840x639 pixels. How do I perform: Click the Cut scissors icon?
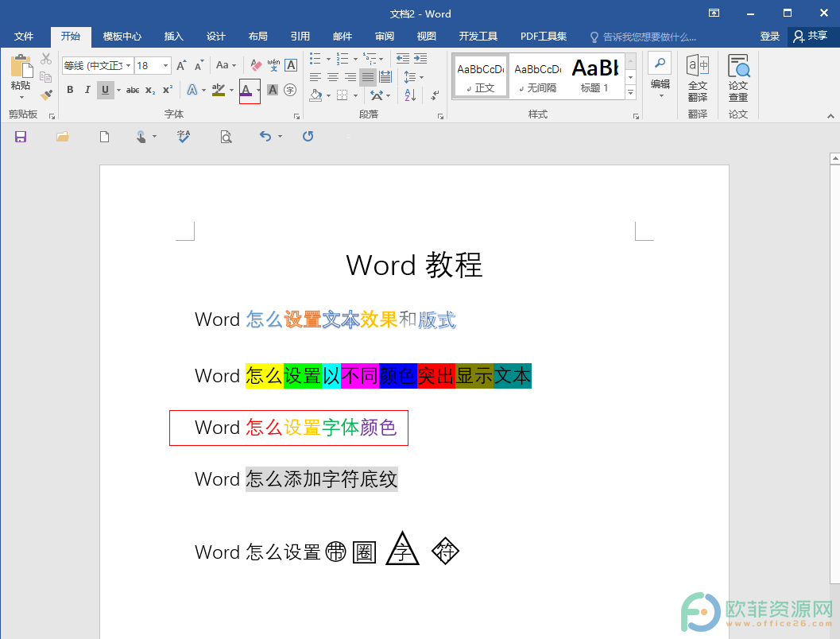click(46, 59)
